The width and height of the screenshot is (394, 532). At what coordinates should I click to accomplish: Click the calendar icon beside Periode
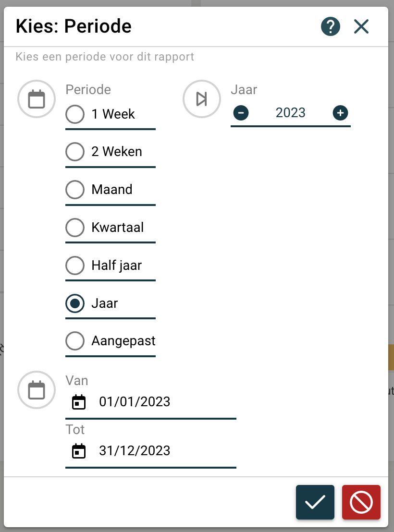pos(37,99)
